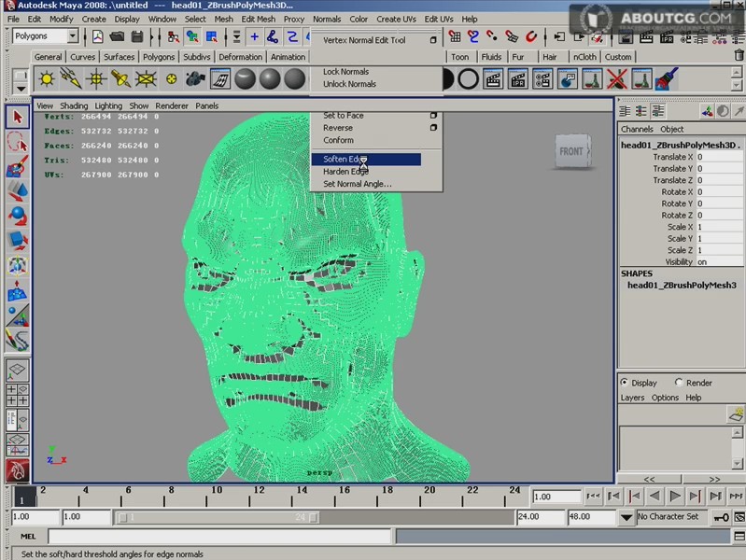Click the FRONT view cube

[x=573, y=151]
